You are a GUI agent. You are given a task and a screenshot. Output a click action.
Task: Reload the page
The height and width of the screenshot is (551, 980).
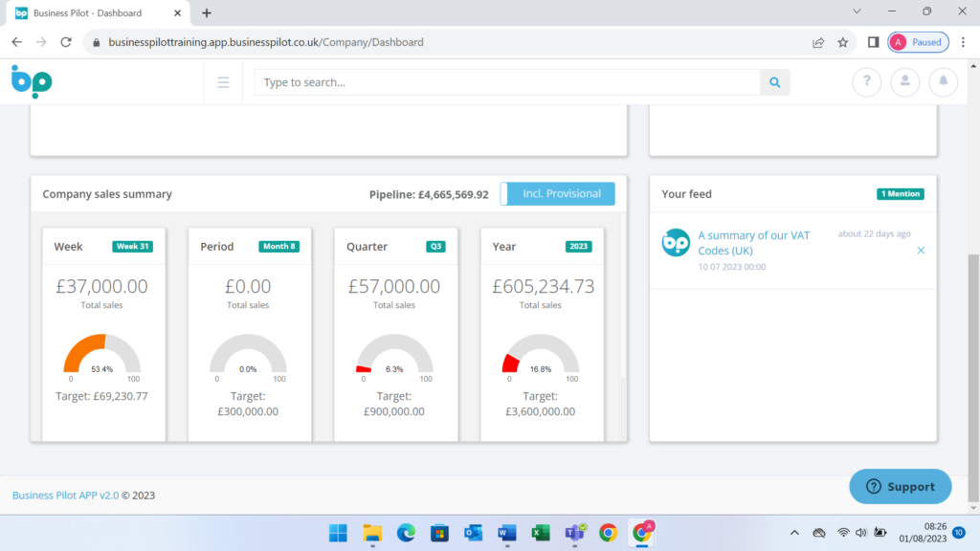[x=66, y=42]
